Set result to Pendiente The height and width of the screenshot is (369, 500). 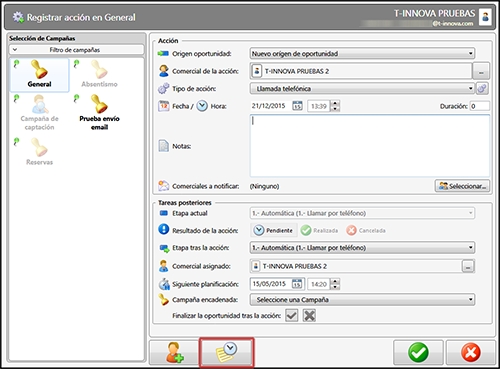coord(274,230)
